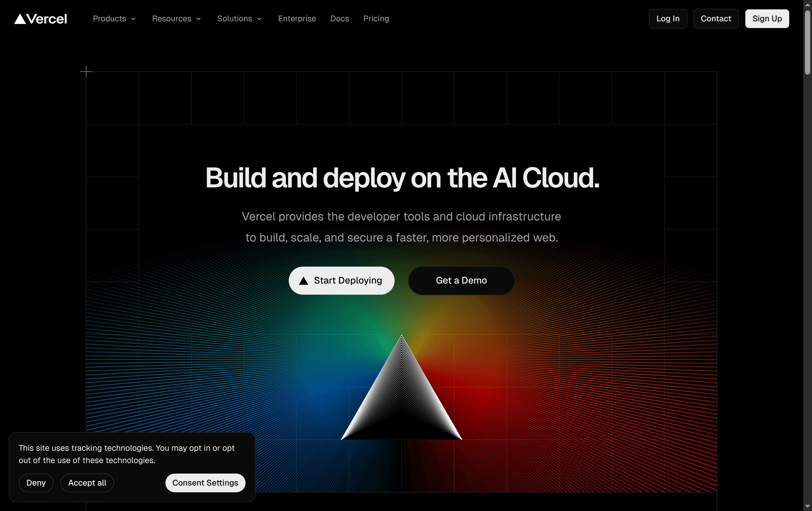Screen dimensions: 812x511
Task: Open the Resources chevron menu
Action: (x=198, y=19)
